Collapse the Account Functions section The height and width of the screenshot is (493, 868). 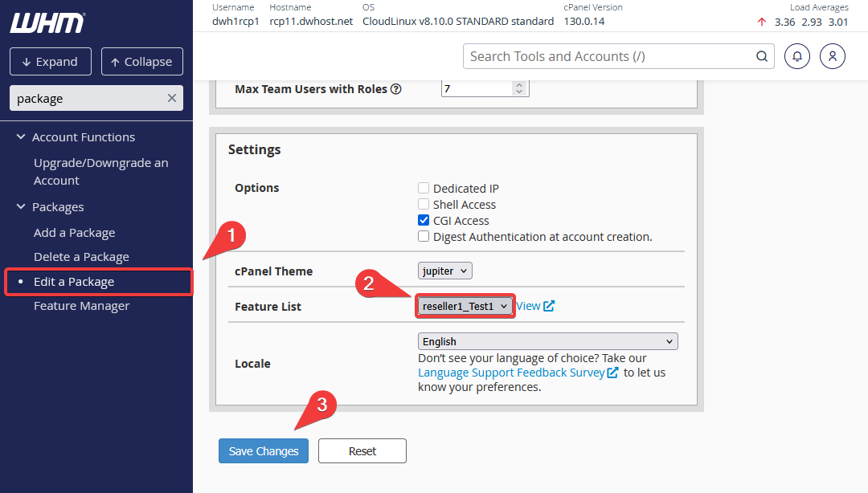pyautogui.click(x=21, y=137)
